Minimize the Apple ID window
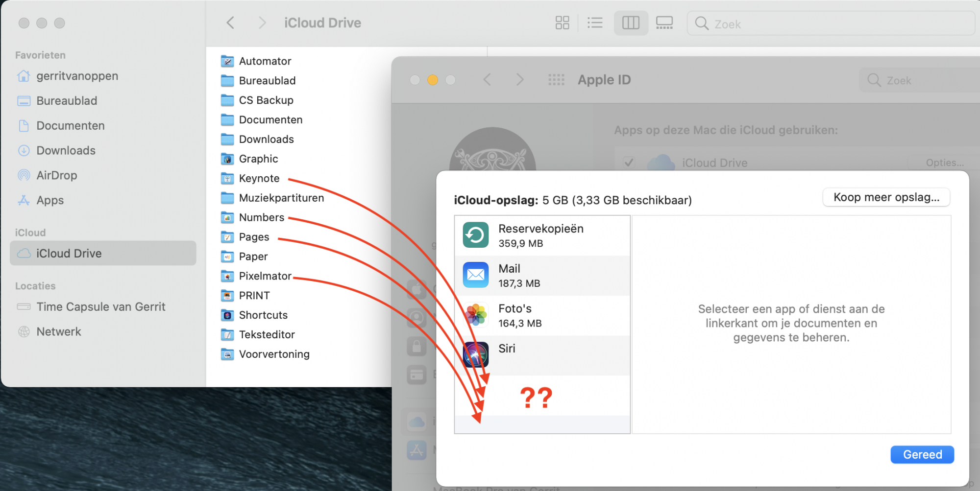The image size is (980, 491). tap(433, 80)
